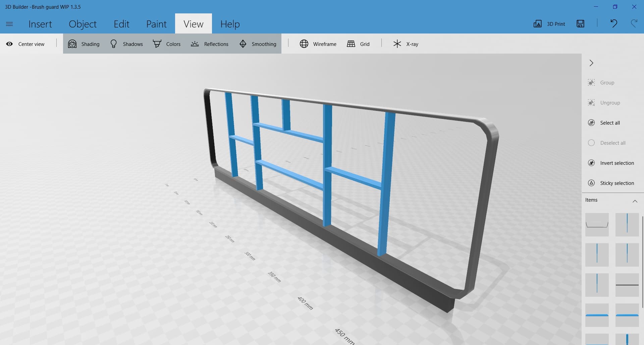Open the Insert tab

coord(40,24)
